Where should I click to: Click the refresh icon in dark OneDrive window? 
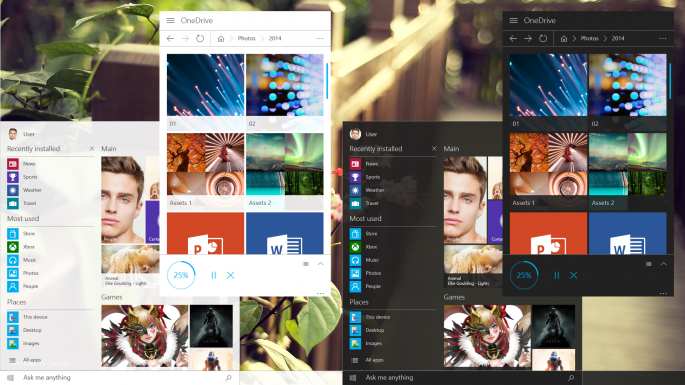point(543,38)
